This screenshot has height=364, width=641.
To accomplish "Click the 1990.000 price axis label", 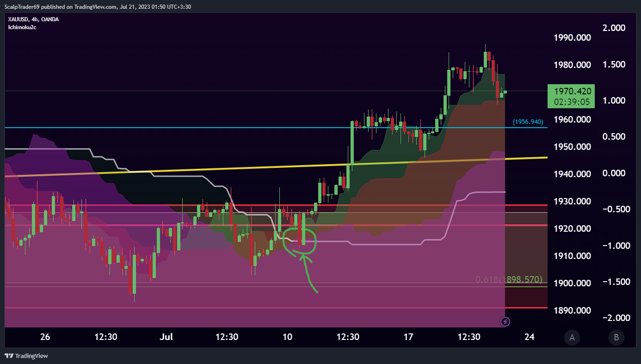I will pyautogui.click(x=572, y=37).
